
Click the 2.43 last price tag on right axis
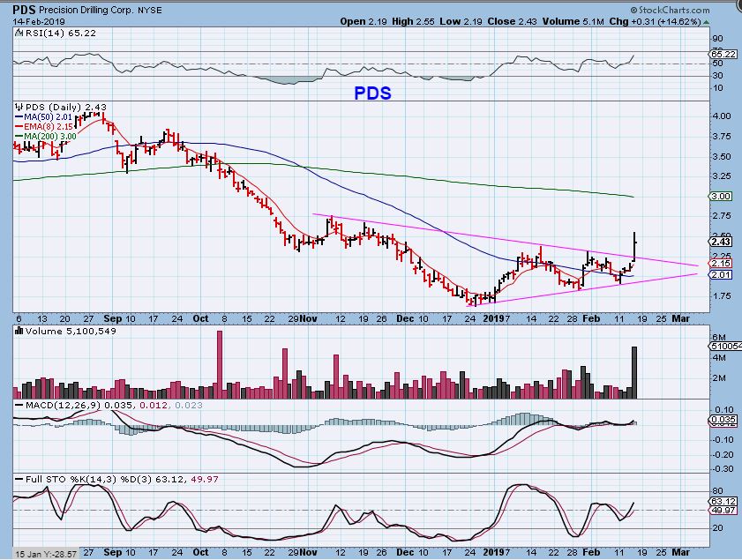point(721,242)
